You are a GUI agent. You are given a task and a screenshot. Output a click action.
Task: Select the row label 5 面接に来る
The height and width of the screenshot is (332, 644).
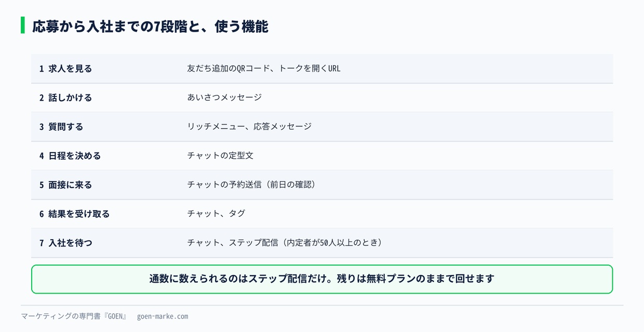point(65,185)
